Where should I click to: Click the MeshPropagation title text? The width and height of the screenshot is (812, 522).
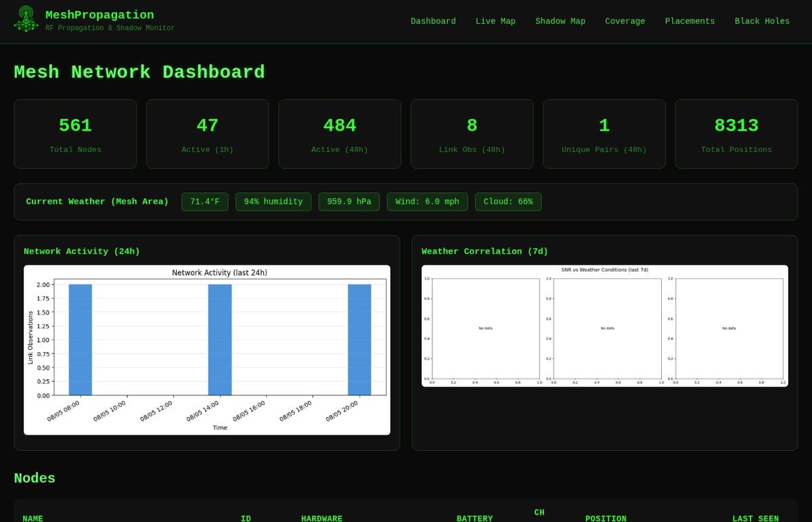point(99,15)
